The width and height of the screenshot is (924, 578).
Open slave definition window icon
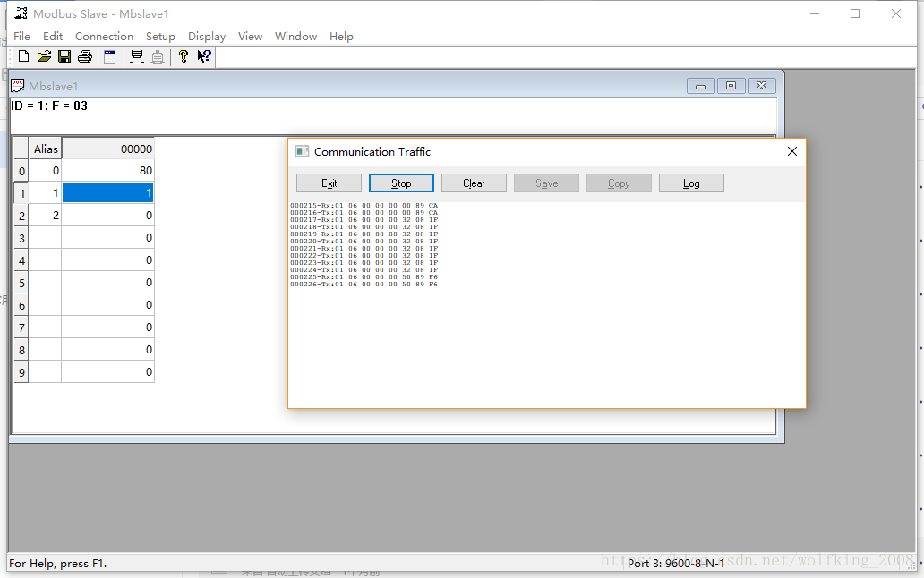109,56
